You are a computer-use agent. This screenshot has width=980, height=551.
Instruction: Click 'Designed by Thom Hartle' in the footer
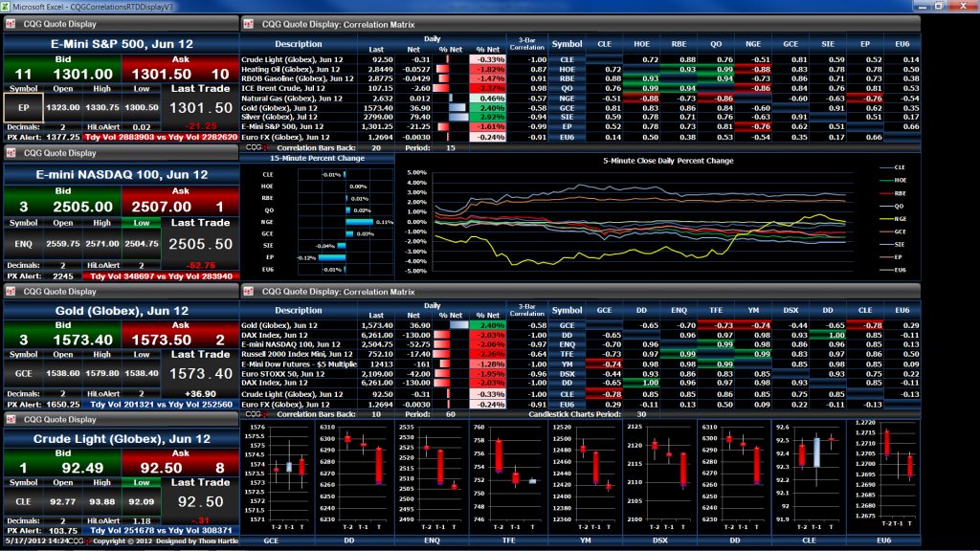(x=197, y=541)
